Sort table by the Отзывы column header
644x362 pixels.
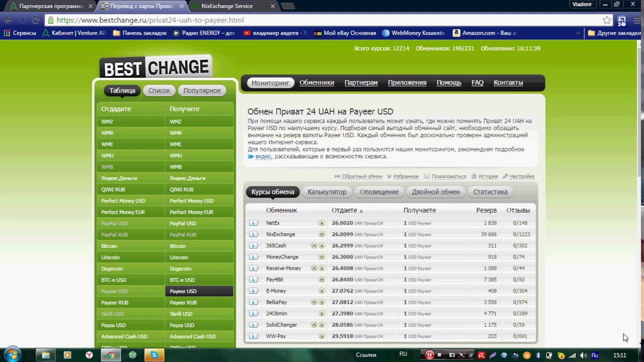point(518,210)
